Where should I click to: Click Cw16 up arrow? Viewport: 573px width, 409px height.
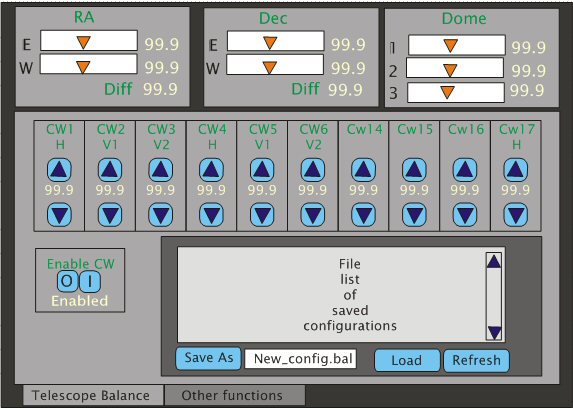pos(465,170)
